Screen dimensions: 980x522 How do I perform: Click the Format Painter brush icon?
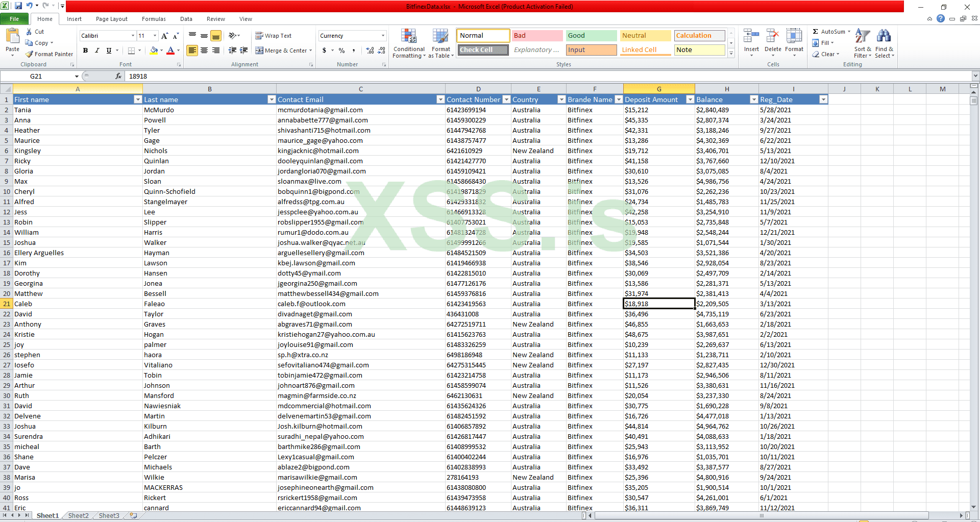30,54
